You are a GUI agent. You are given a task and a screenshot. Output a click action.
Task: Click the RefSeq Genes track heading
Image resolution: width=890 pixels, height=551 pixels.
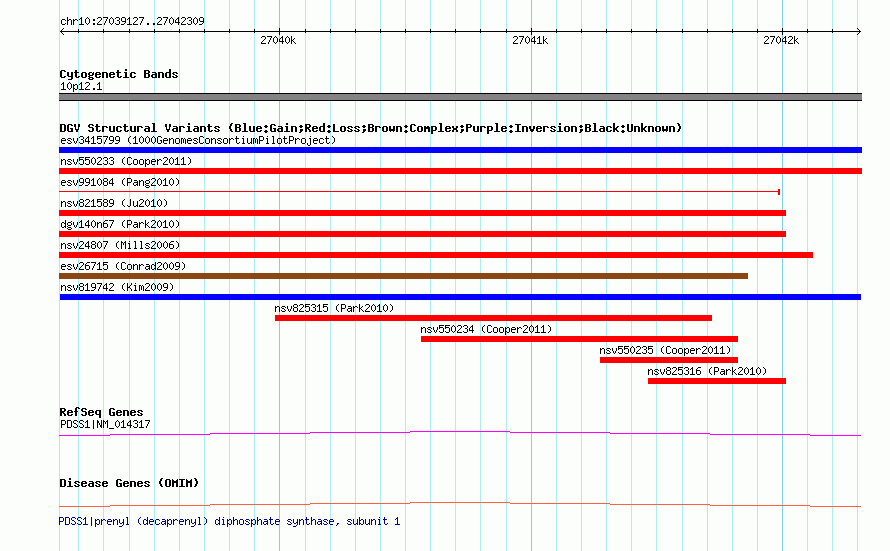[x=101, y=412]
